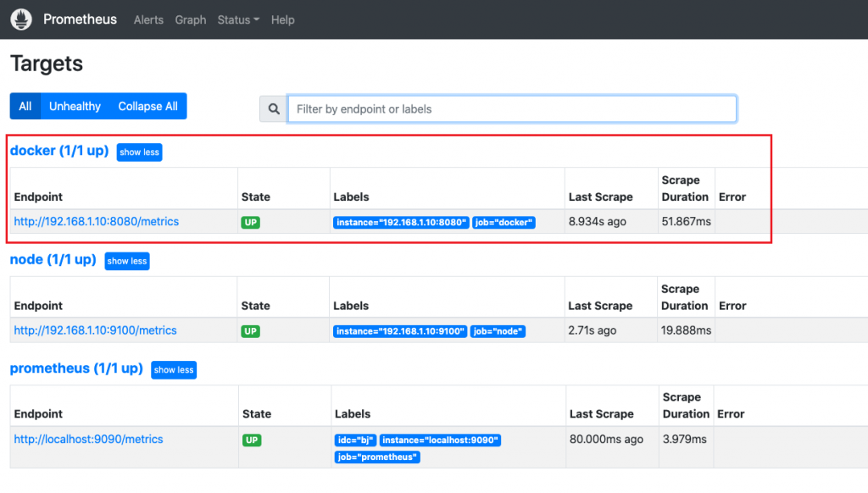This screenshot has width=868, height=493.
Task: Open the Prometheus brand link
Action: 80,19
